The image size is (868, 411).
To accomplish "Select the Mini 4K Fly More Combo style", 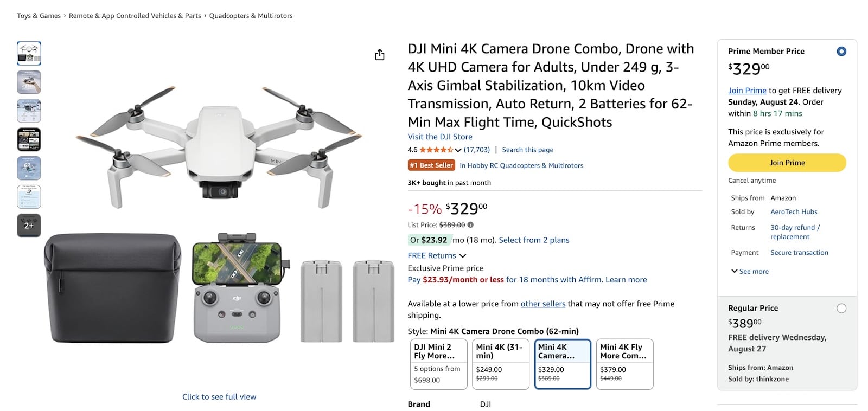I will click(624, 363).
